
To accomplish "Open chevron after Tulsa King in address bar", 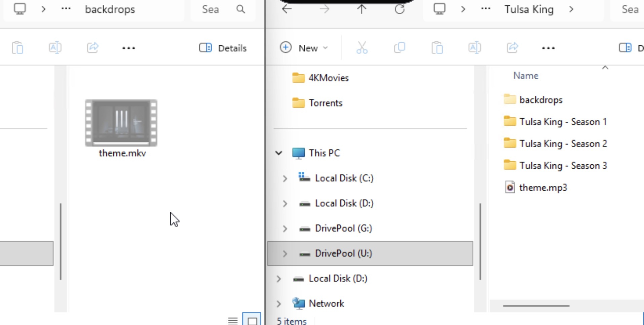I will pos(571,9).
